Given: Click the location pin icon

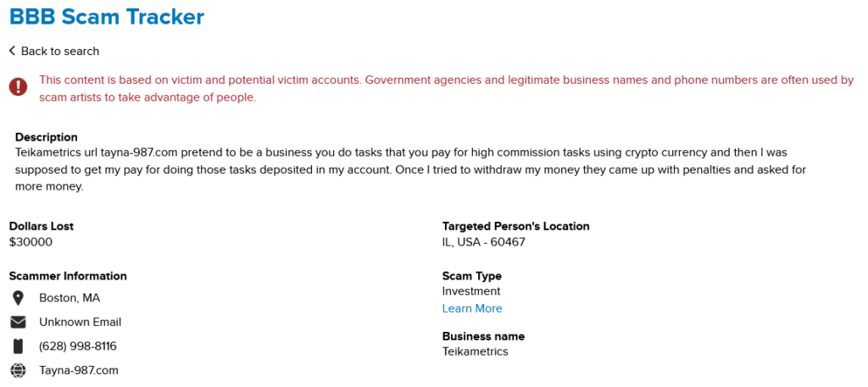Looking at the screenshot, I should (18, 298).
